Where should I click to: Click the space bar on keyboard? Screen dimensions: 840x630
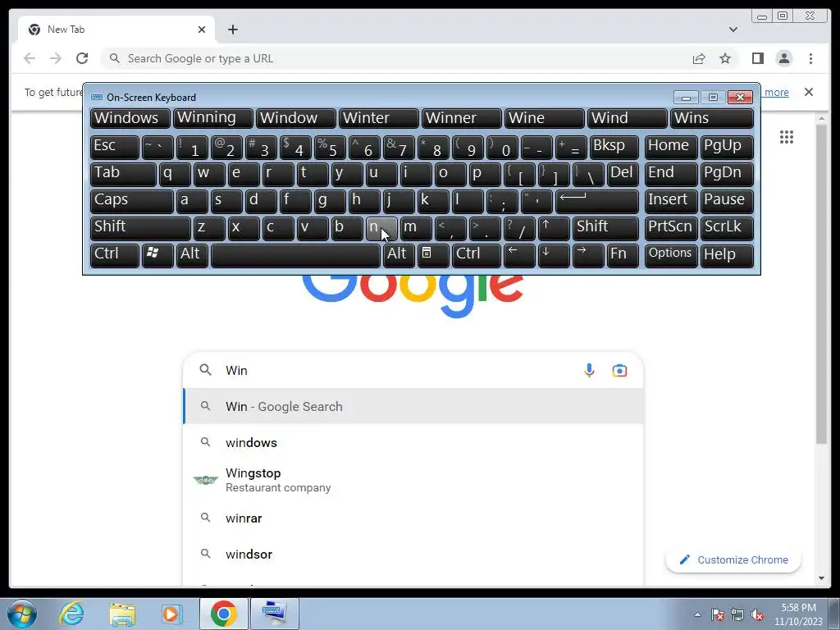[x=295, y=254]
